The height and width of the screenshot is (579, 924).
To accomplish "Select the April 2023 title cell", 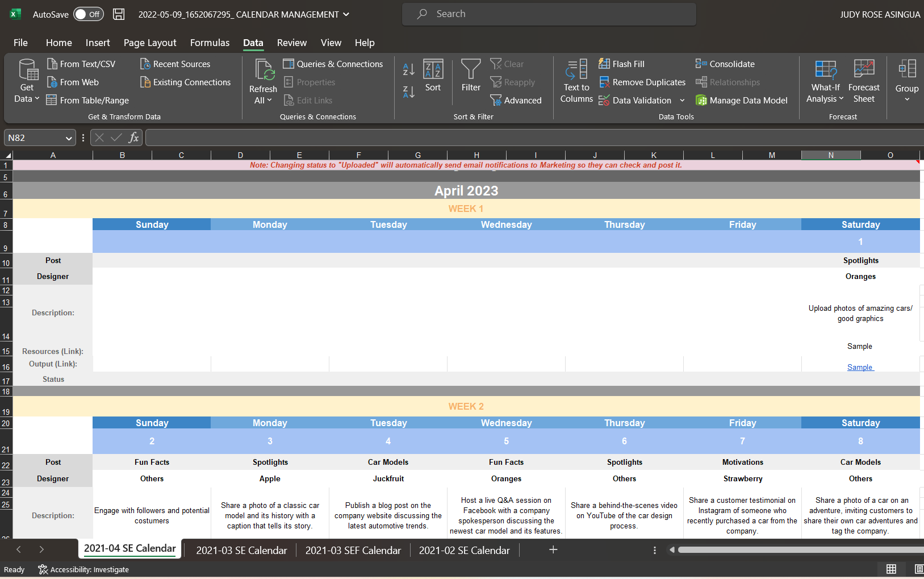I will coord(466,191).
